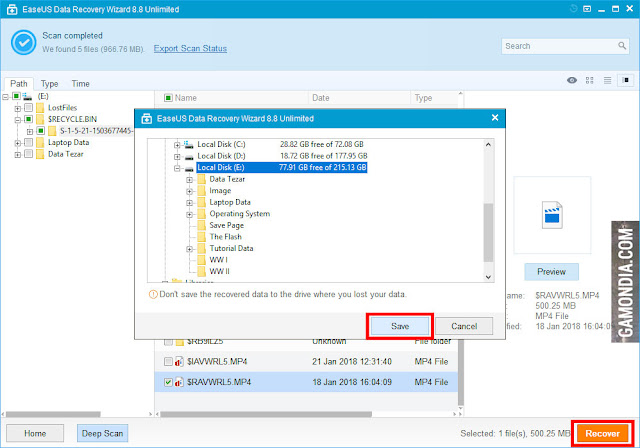Toggle the select-all Name column checkbox
640x448 pixels.
[168, 98]
